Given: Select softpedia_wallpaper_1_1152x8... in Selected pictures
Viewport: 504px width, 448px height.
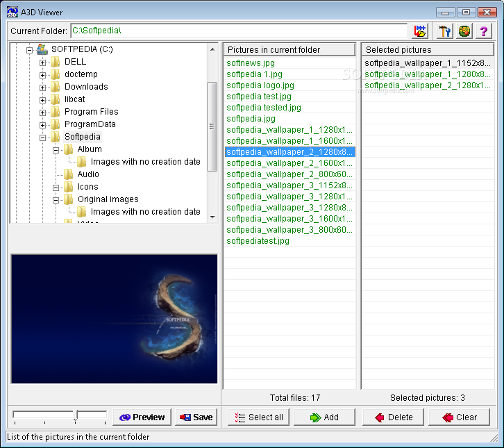Looking at the screenshot, I should pyautogui.click(x=428, y=63).
